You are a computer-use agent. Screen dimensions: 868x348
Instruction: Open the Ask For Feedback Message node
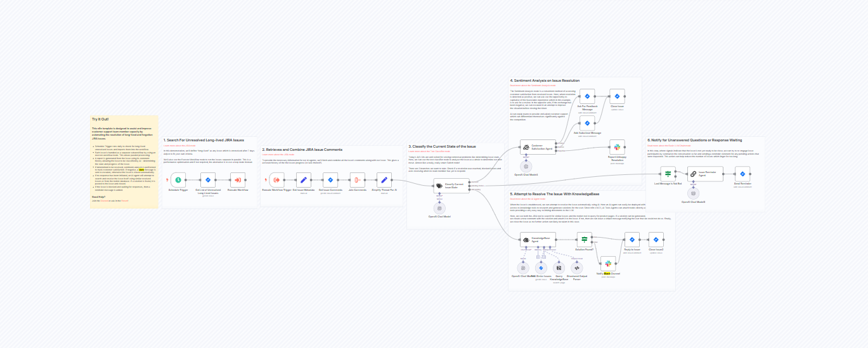coord(587,97)
